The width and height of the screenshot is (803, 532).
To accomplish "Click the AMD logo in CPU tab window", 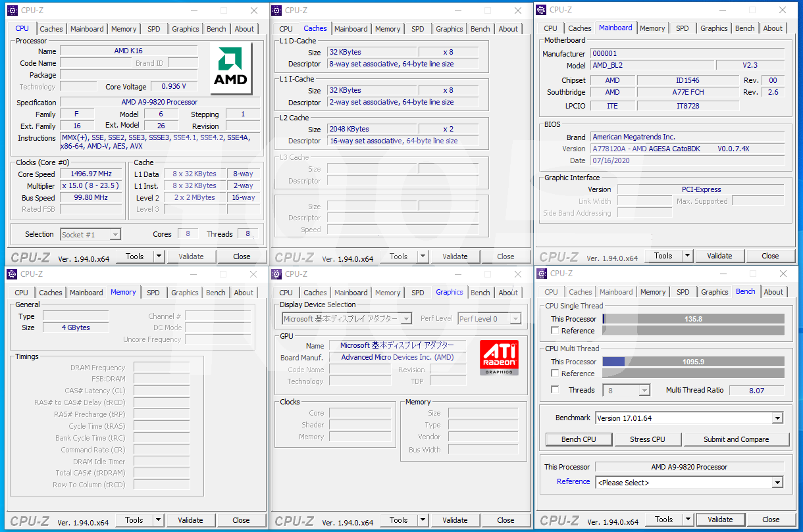I will point(231,68).
